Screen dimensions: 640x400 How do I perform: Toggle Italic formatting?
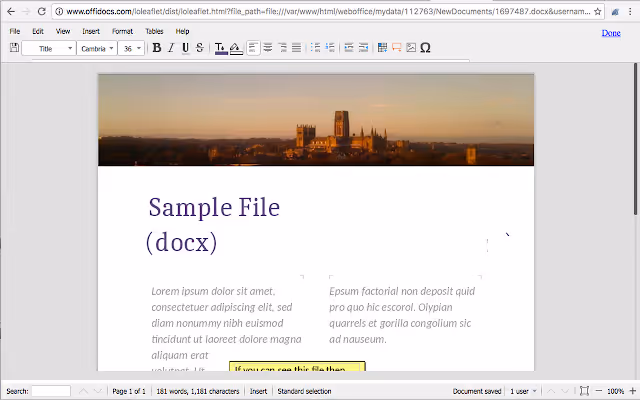pyautogui.click(x=171, y=48)
